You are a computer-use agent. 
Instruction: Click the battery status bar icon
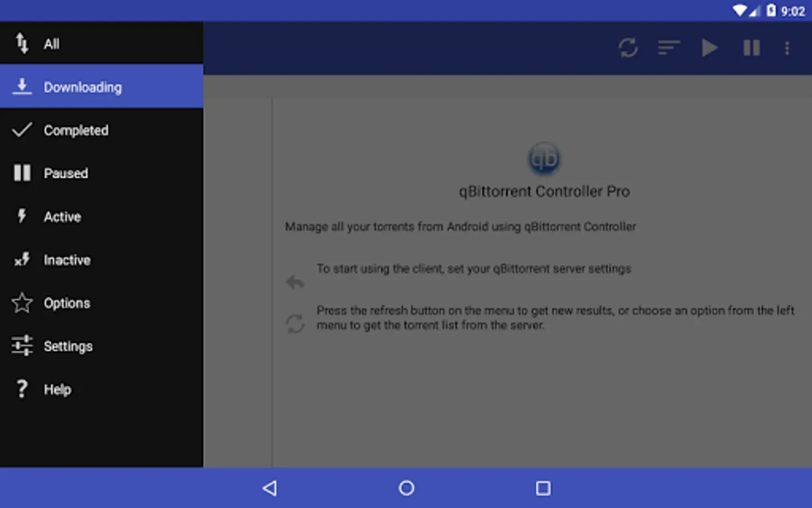click(771, 11)
